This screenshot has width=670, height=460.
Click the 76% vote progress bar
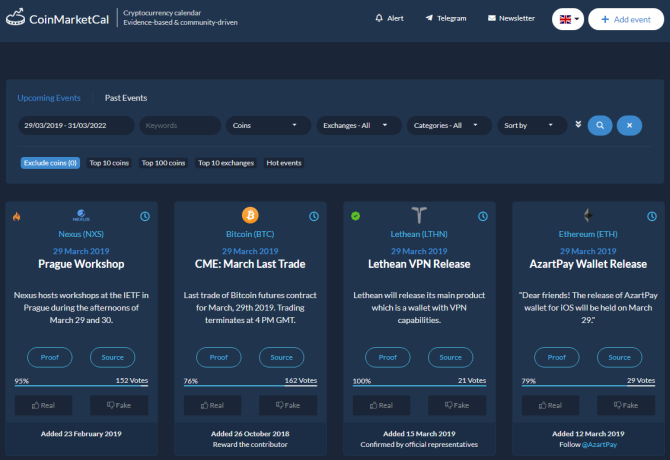(250, 386)
